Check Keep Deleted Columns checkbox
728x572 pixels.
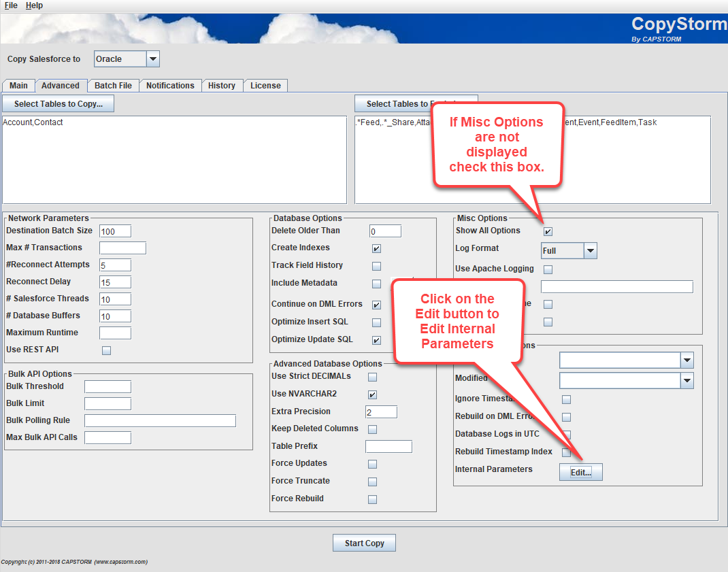[x=372, y=429]
